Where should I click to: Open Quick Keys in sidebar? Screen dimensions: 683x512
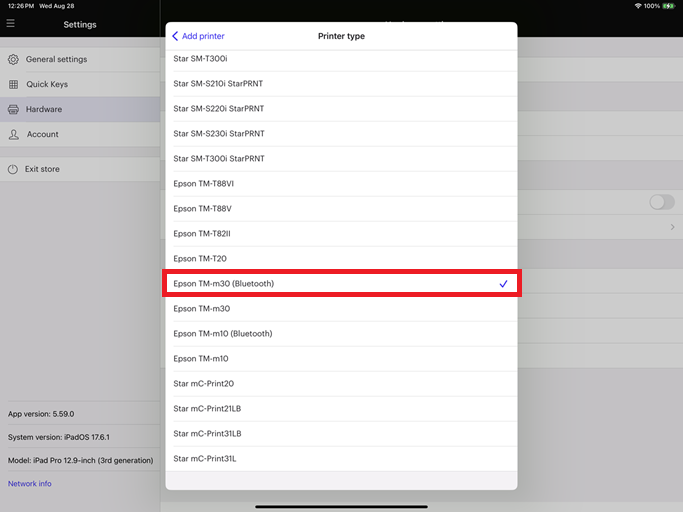(80, 84)
